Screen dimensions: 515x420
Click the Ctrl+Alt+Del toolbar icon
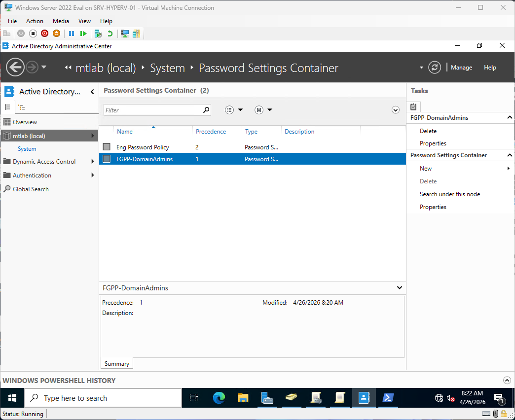point(6,34)
